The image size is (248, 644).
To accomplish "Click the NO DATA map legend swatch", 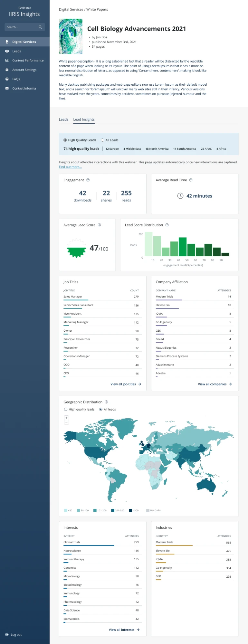I will tap(148, 510).
